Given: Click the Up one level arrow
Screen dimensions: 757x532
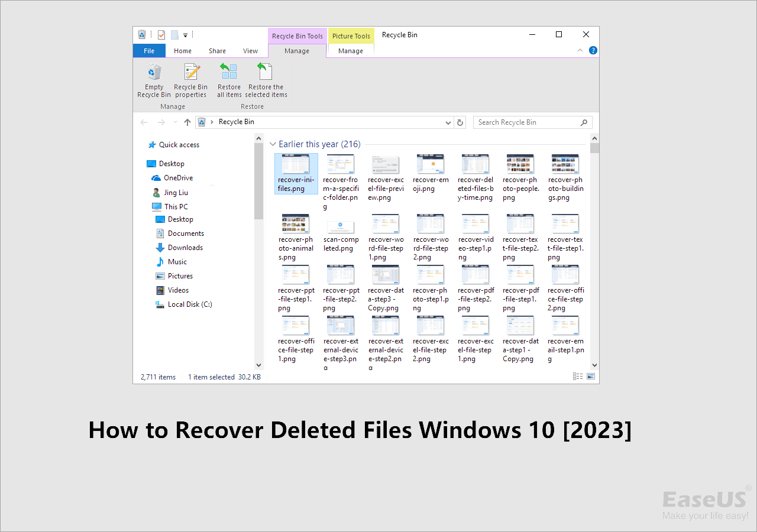Looking at the screenshot, I should tap(187, 122).
